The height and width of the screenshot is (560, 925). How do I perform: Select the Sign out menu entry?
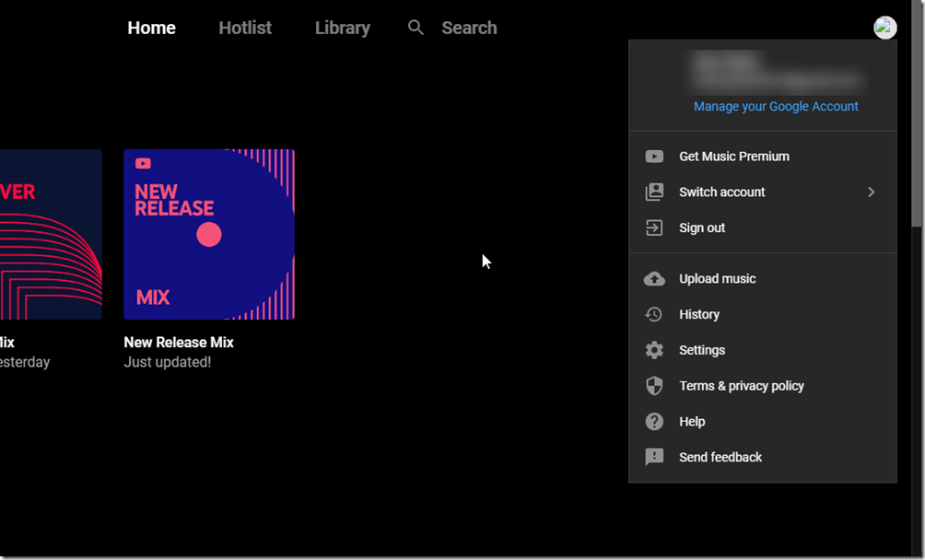click(702, 228)
